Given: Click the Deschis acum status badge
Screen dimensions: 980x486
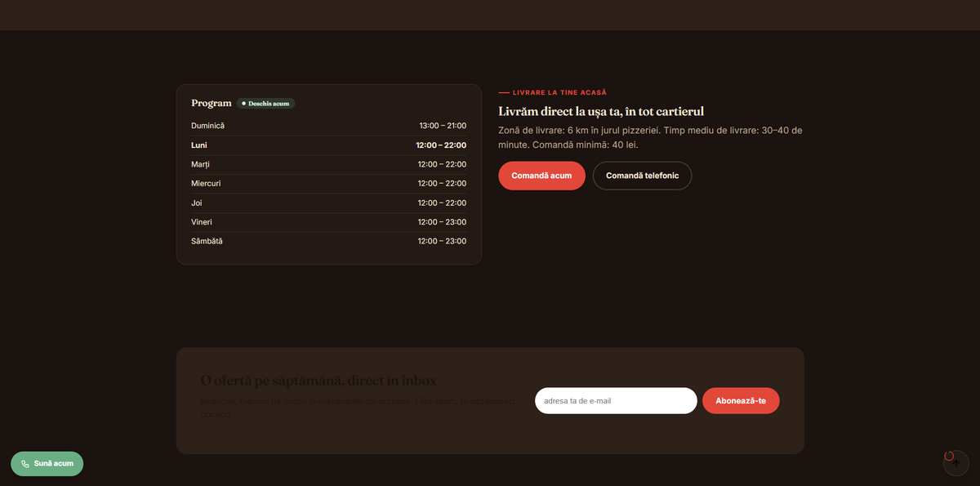Looking at the screenshot, I should 265,104.
